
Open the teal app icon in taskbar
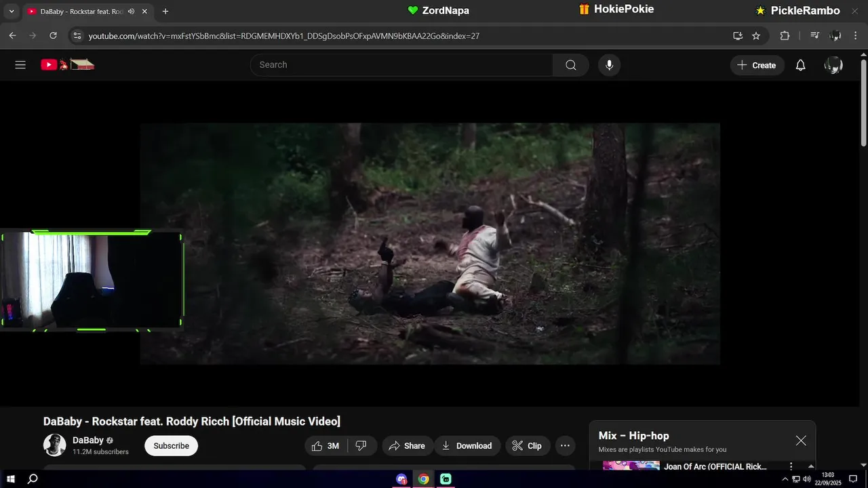(446, 479)
